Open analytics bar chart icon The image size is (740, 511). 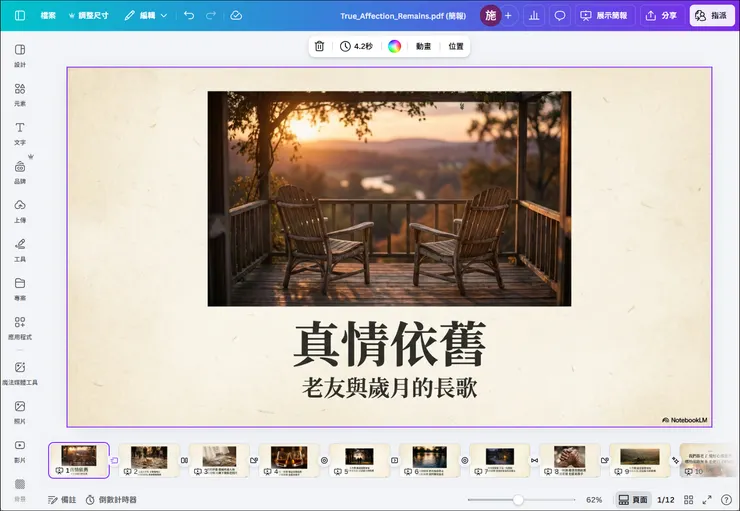click(534, 16)
